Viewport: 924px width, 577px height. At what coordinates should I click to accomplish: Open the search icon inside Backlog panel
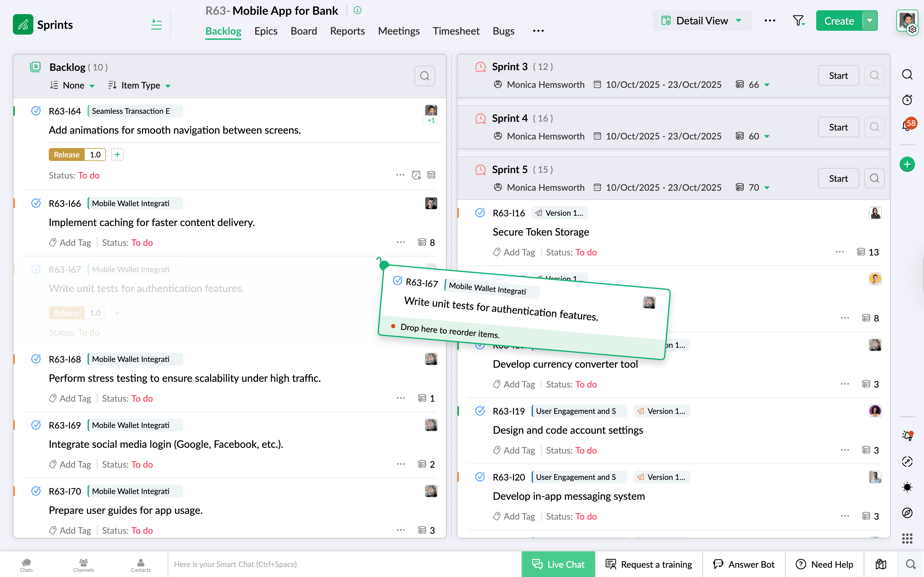424,76
